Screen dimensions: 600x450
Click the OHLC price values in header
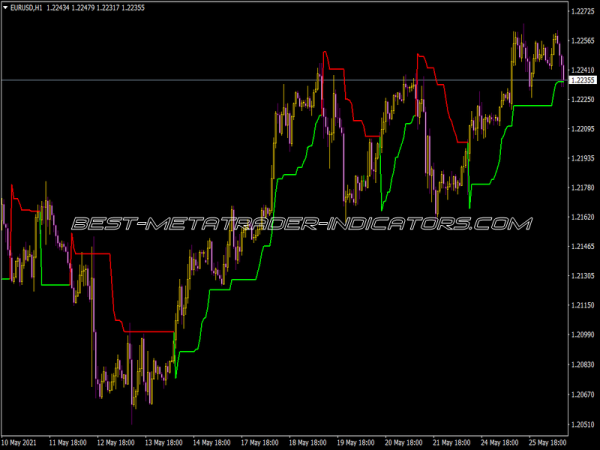coord(95,9)
